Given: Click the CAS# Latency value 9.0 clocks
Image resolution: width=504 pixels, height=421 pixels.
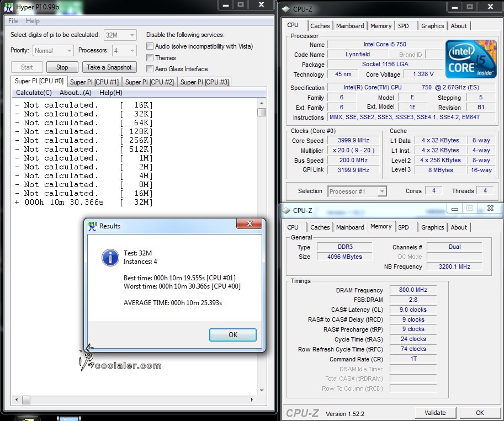Looking at the screenshot, I should pyautogui.click(x=413, y=310).
